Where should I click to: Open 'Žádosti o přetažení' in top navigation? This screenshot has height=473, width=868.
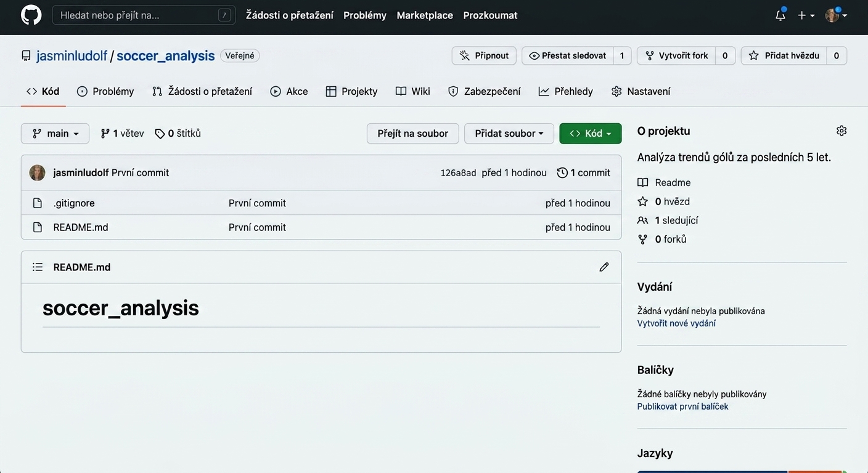(x=290, y=15)
